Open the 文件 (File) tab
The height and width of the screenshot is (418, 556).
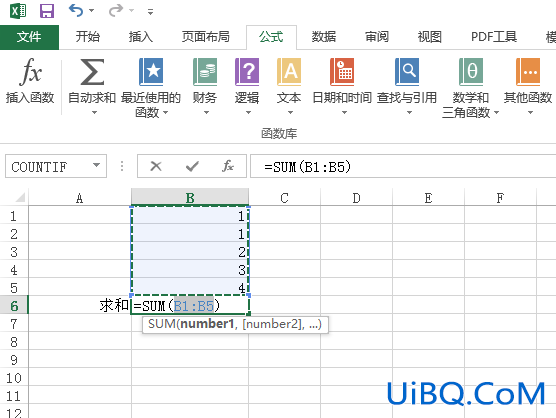[29, 37]
